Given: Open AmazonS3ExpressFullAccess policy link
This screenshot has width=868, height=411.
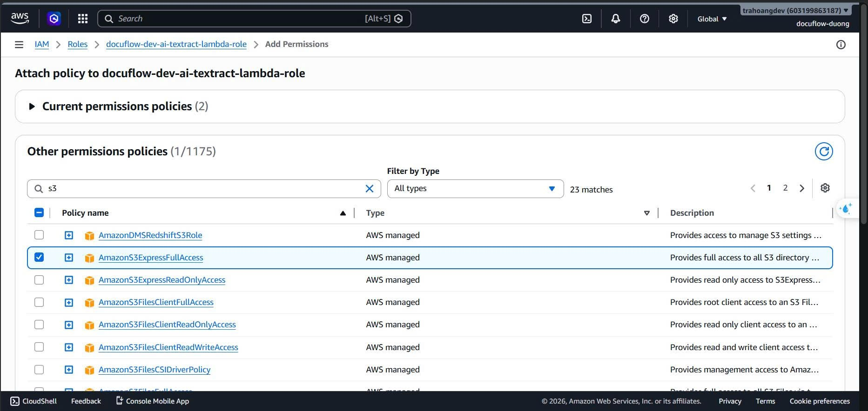Looking at the screenshot, I should pyautogui.click(x=151, y=258).
